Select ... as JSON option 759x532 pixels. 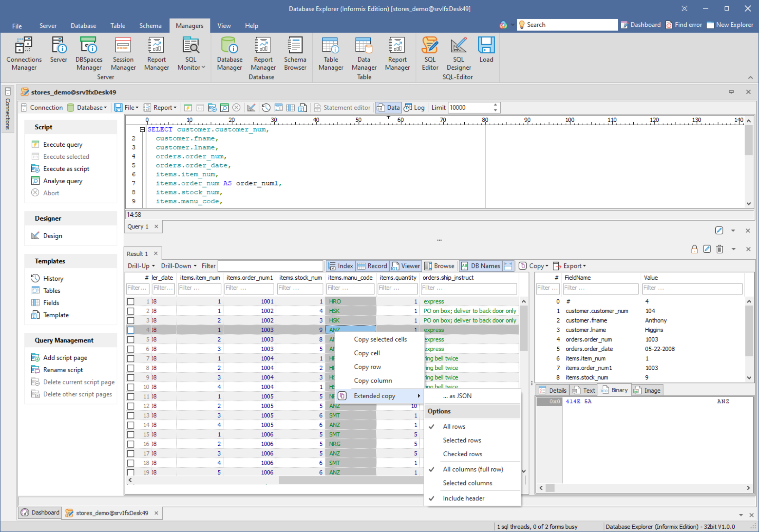pos(472,396)
